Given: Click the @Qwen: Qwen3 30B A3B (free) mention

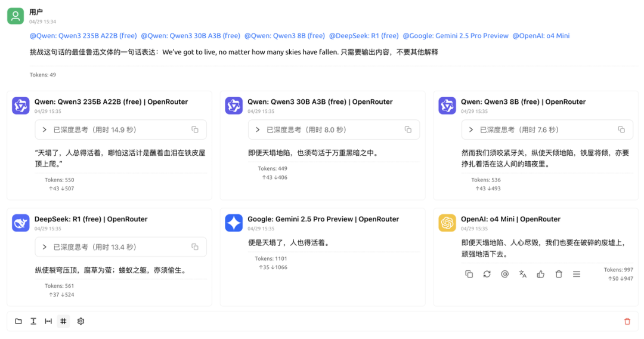Looking at the screenshot, I should coord(191,36).
